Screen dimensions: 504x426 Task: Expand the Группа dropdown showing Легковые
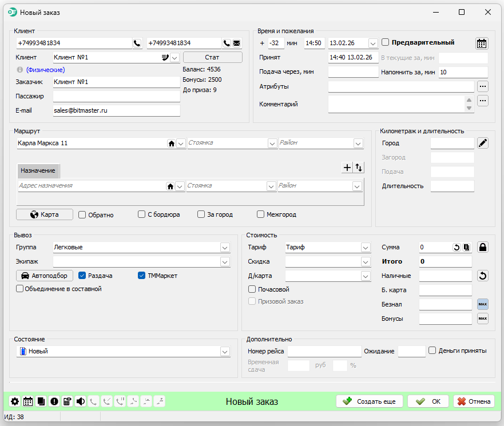(x=225, y=248)
